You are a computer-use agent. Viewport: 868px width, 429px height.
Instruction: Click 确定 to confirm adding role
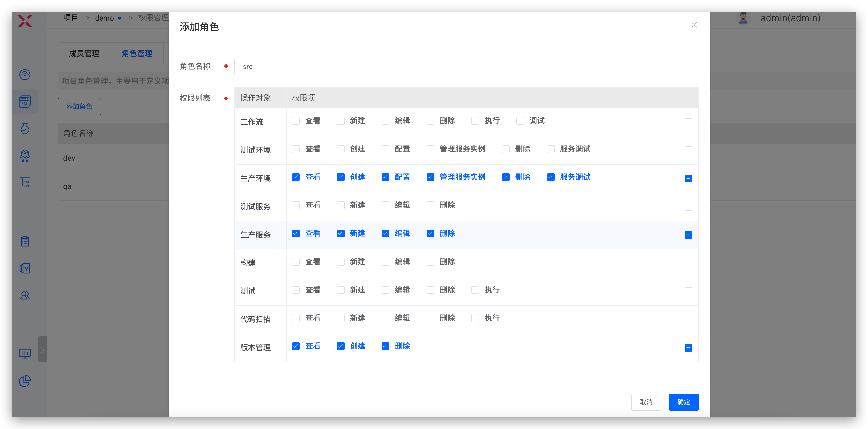coord(683,402)
